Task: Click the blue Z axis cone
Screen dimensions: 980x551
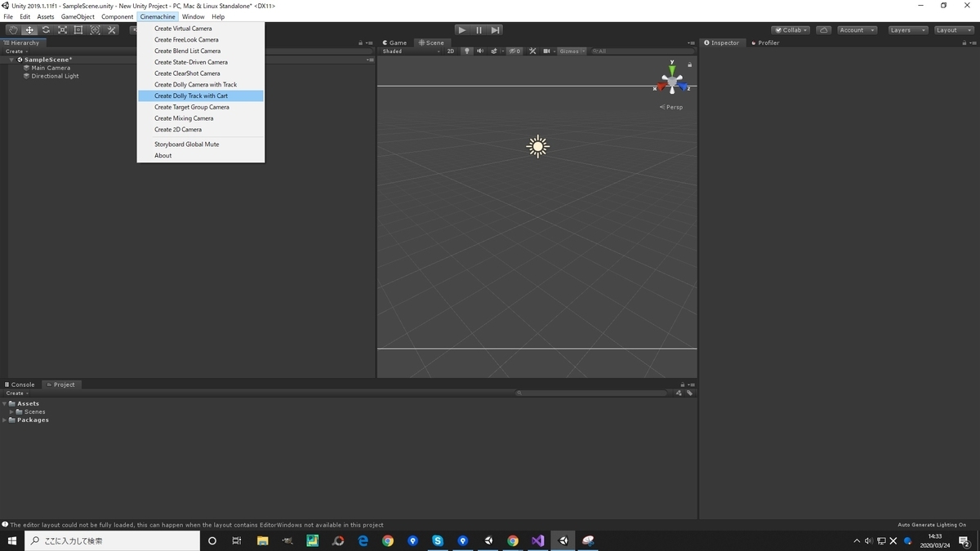Action: (x=684, y=87)
